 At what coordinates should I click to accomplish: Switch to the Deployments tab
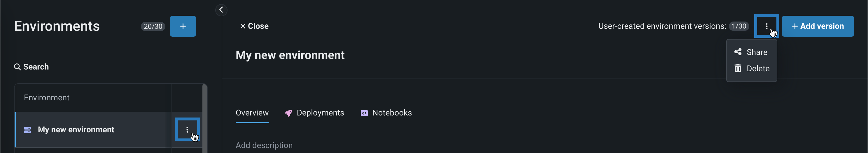pos(320,113)
